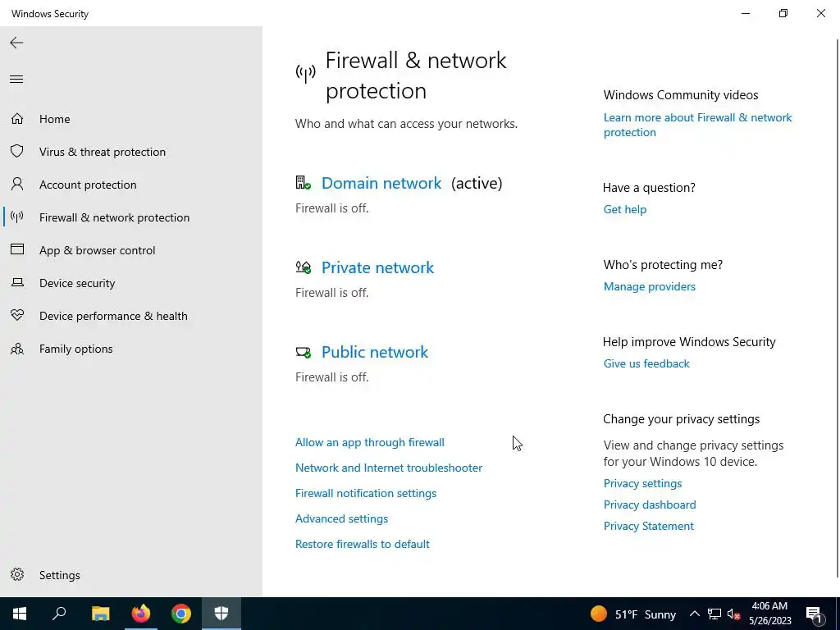
Task: Open the Domain network settings
Action: [x=381, y=183]
